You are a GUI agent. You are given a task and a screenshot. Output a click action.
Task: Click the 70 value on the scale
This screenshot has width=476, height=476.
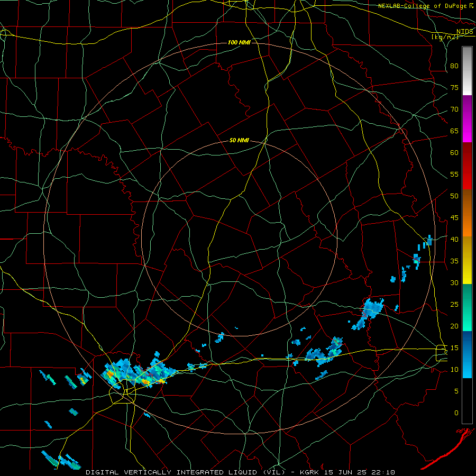point(454,109)
